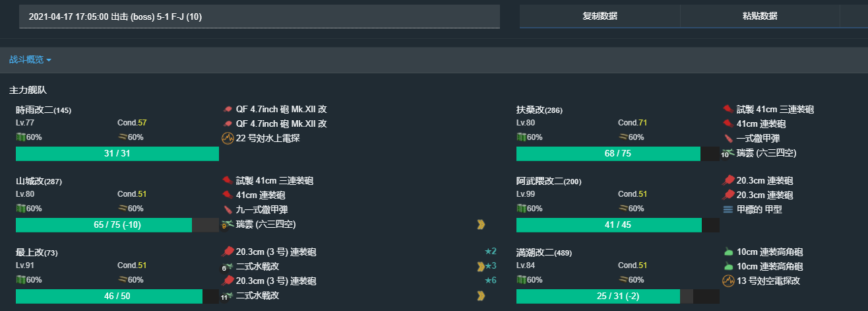Click equipment name 一式徹甲弾
Image resolution: width=868 pixels, height=311 pixels.
point(759,139)
